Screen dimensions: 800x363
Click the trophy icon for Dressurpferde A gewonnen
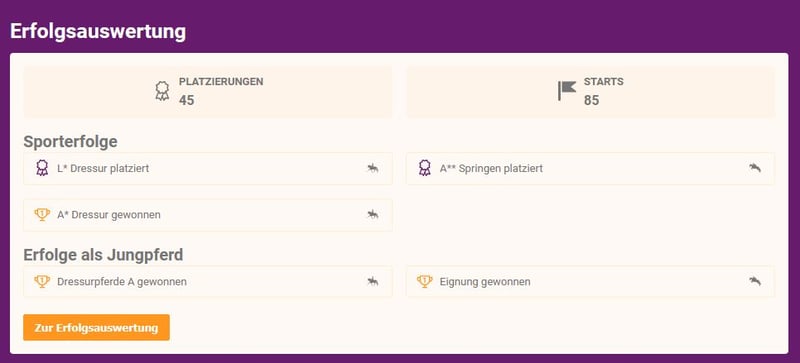[42, 281]
